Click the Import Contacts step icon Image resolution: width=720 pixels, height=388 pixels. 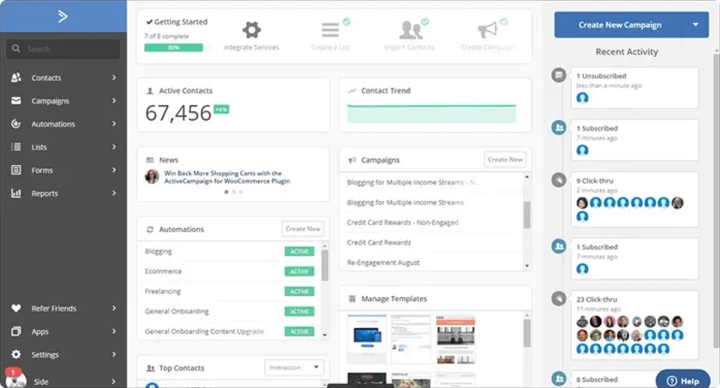coord(410,30)
